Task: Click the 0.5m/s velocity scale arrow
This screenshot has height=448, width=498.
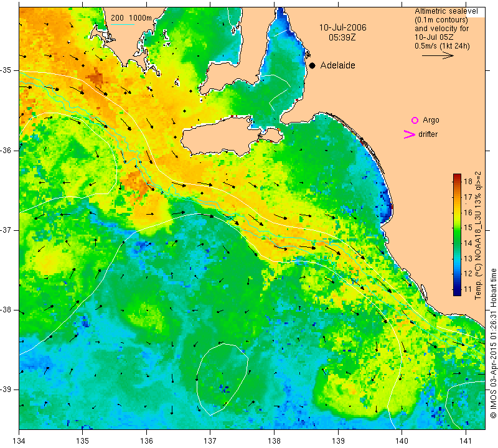Action: tap(438, 55)
